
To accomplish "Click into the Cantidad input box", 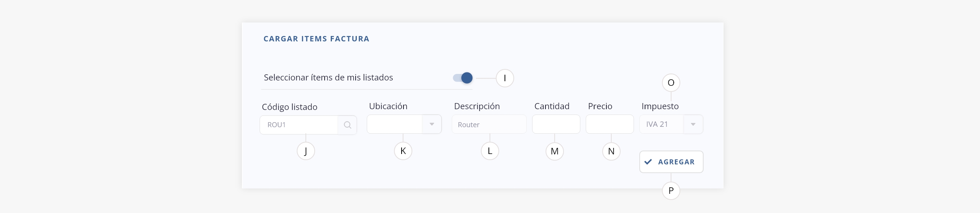I will pyautogui.click(x=556, y=124).
